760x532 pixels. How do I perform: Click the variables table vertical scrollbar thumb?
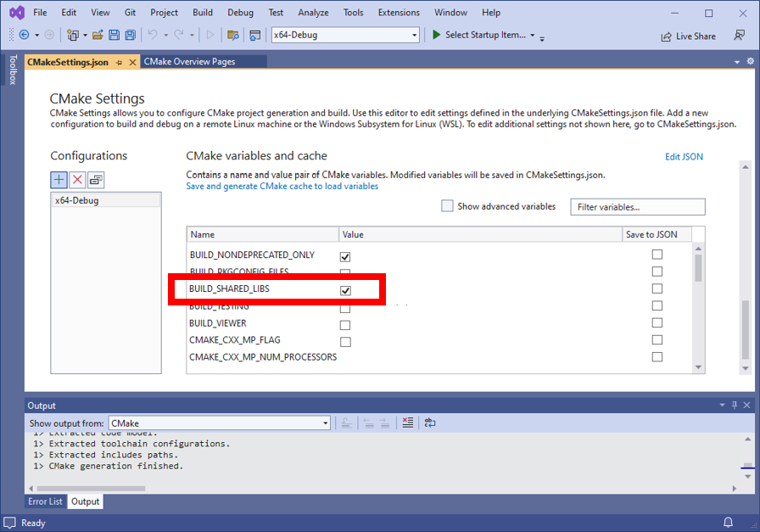[x=698, y=268]
